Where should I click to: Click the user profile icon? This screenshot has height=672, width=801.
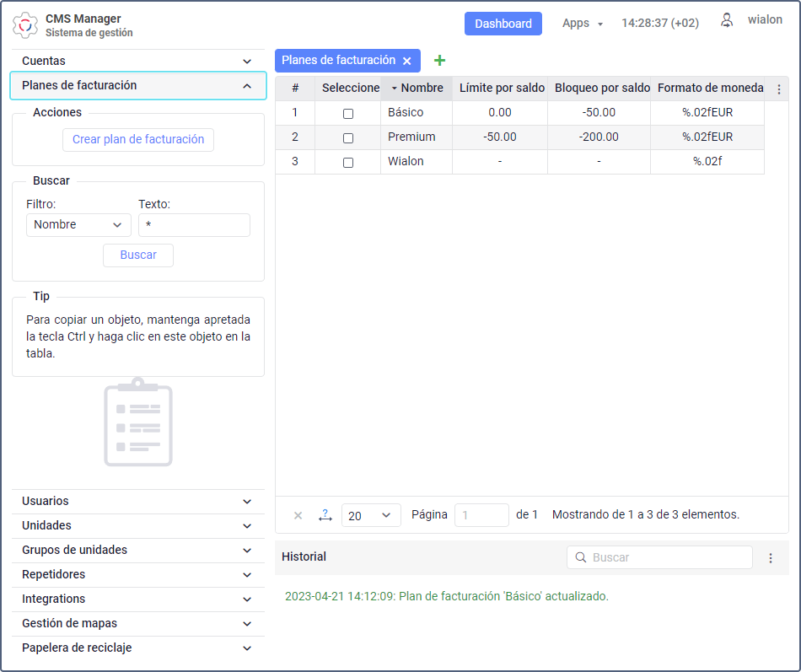(726, 21)
